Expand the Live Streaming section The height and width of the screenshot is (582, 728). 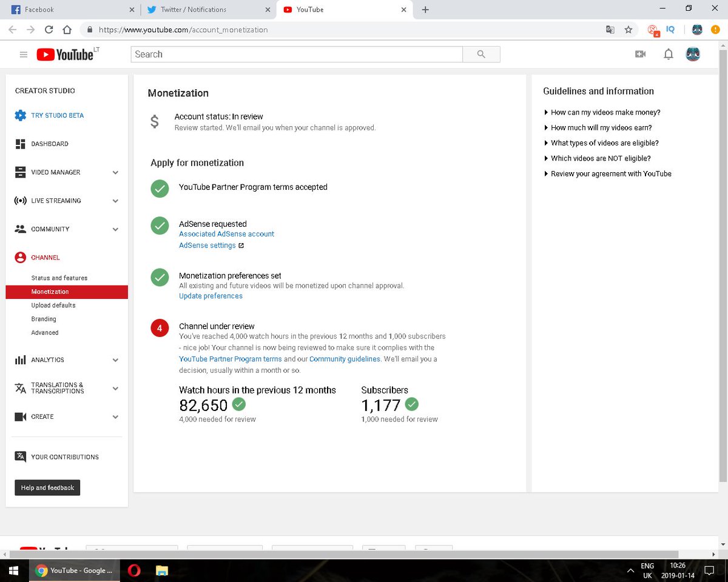click(x=115, y=201)
